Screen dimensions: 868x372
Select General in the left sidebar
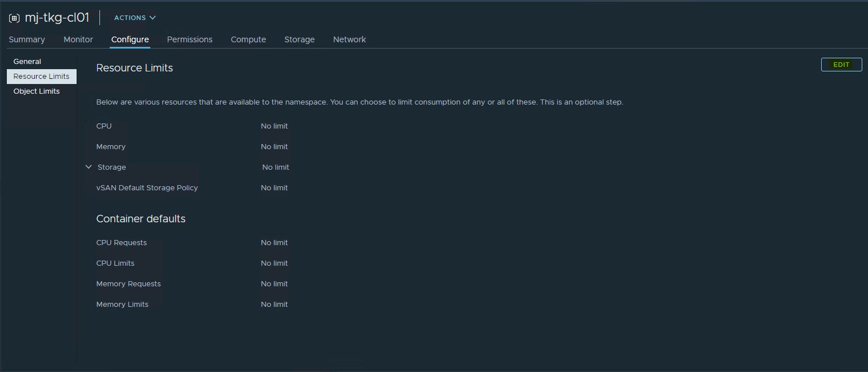click(27, 61)
